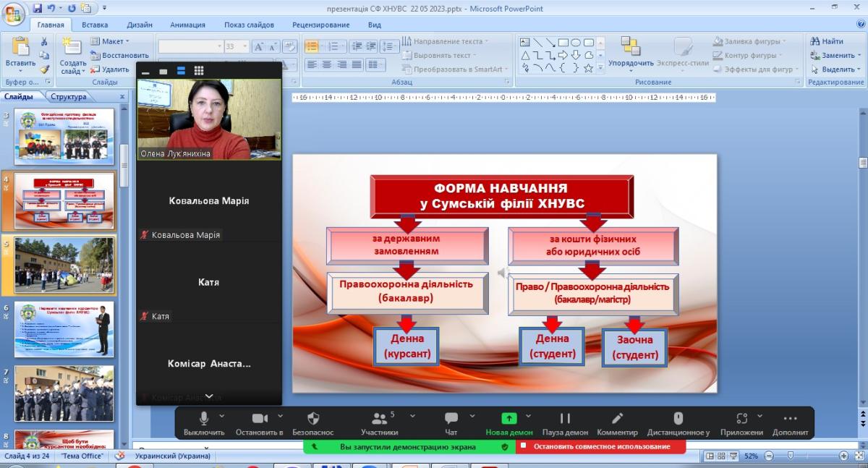Mute the microphone in Zoom toolbar
Screen dimensions: 868x468
click(204, 418)
